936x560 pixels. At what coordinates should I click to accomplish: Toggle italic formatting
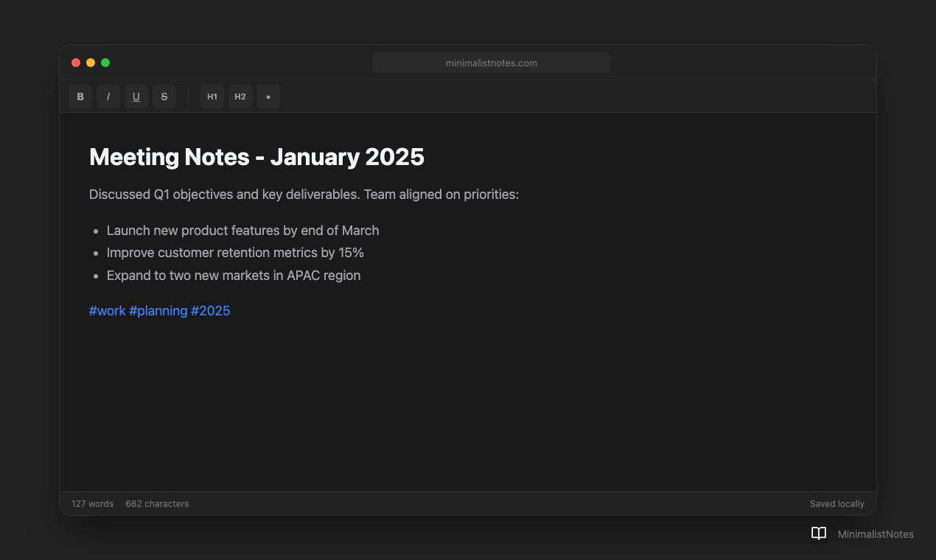108,97
